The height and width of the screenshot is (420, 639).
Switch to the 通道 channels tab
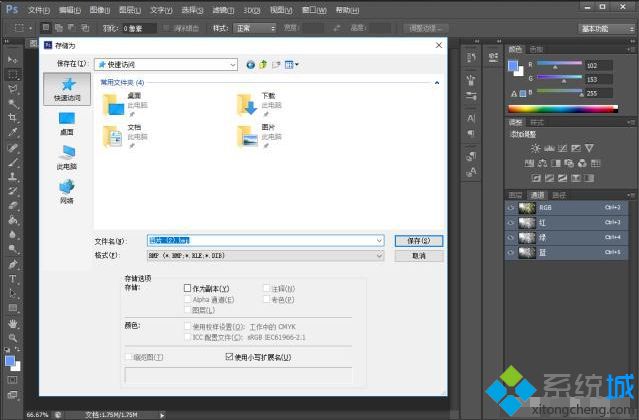coord(537,195)
